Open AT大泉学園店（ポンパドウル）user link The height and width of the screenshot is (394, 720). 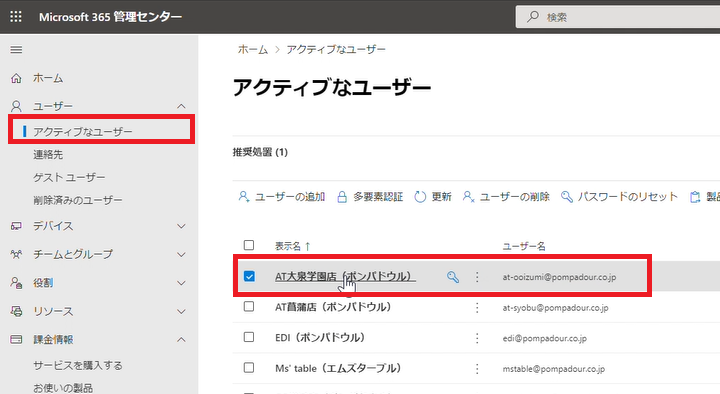click(x=345, y=277)
